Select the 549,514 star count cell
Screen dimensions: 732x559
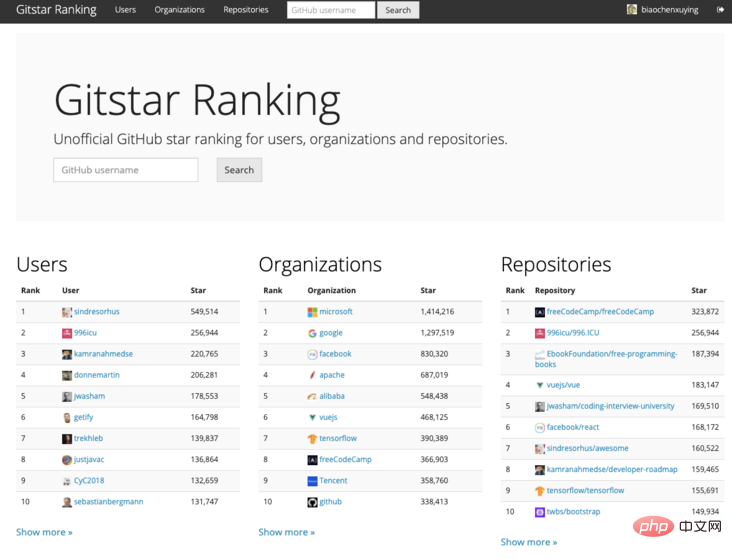pos(204,311)
